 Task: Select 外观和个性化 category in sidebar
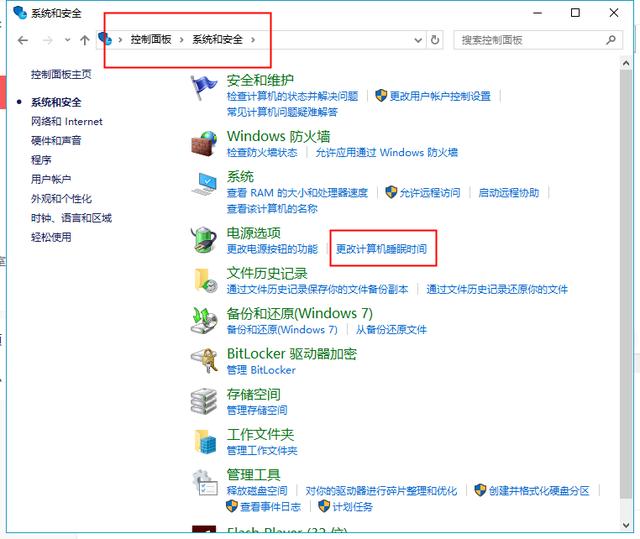click(x=61, y=198)
